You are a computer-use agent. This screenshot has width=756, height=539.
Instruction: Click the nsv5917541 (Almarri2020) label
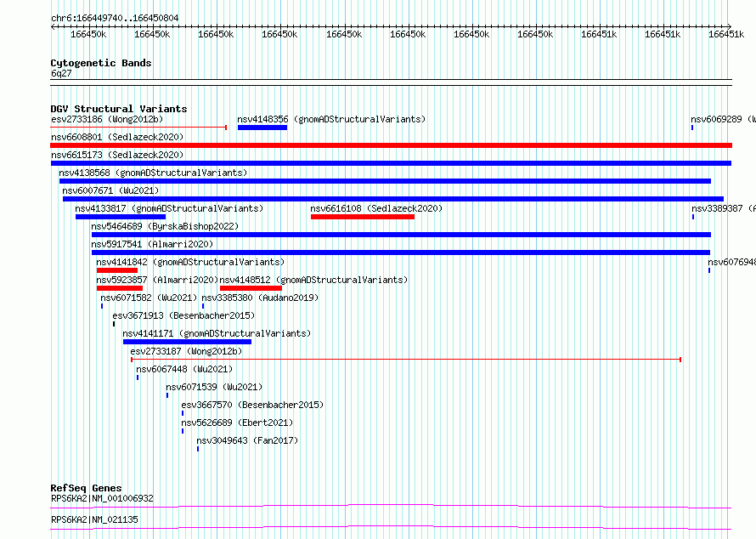click(152, 244)
